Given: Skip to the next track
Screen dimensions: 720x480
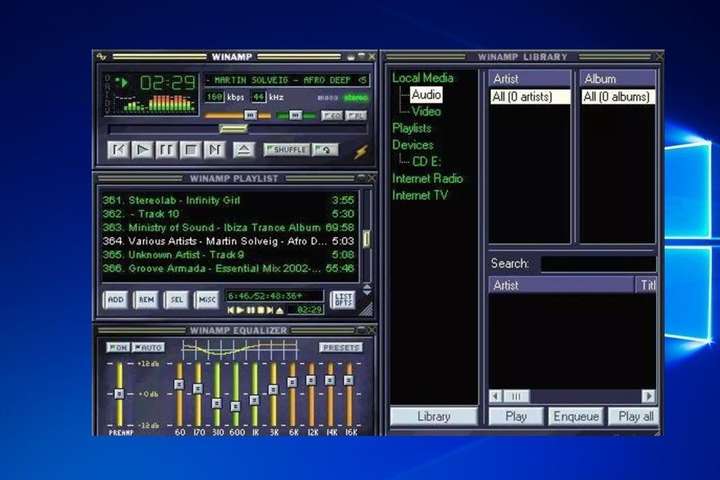Looking at the screenshot, I should (x=214, y=150).
